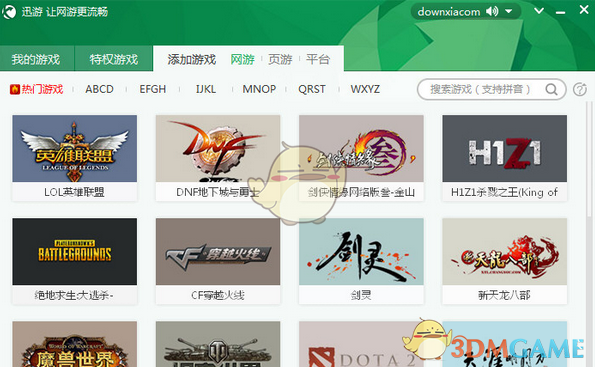Filter games by ABCD
Viewport: 595px width, 367px height.
(99, 89)
